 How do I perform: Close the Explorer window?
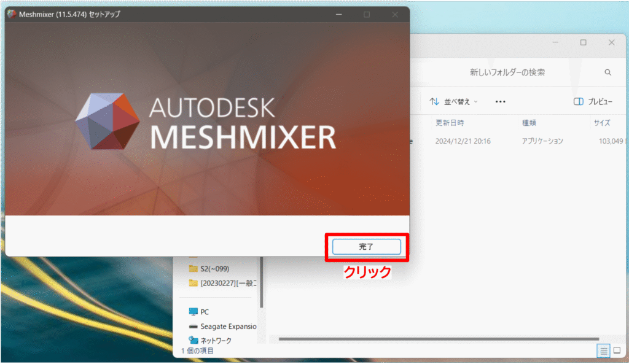click(x=611, y=42)
